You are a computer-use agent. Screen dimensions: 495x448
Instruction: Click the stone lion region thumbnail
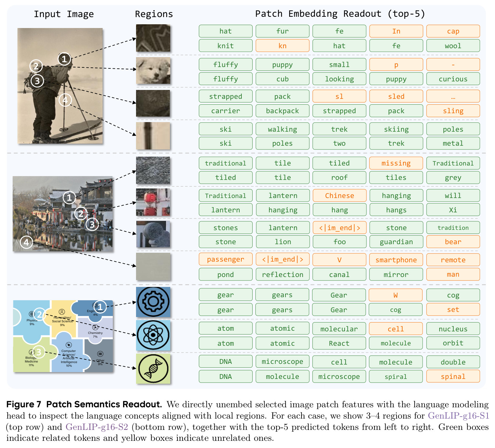(x=153, y=234)
